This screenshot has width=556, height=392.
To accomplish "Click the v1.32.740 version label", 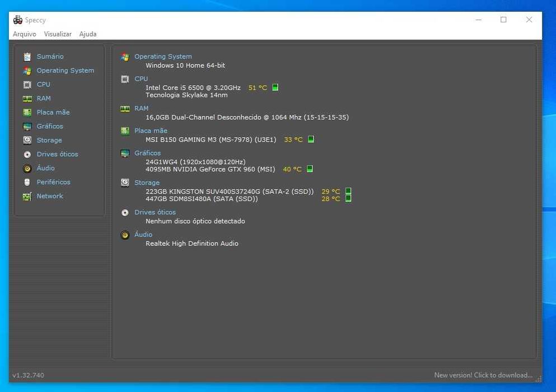I will [x=29, y=375].
